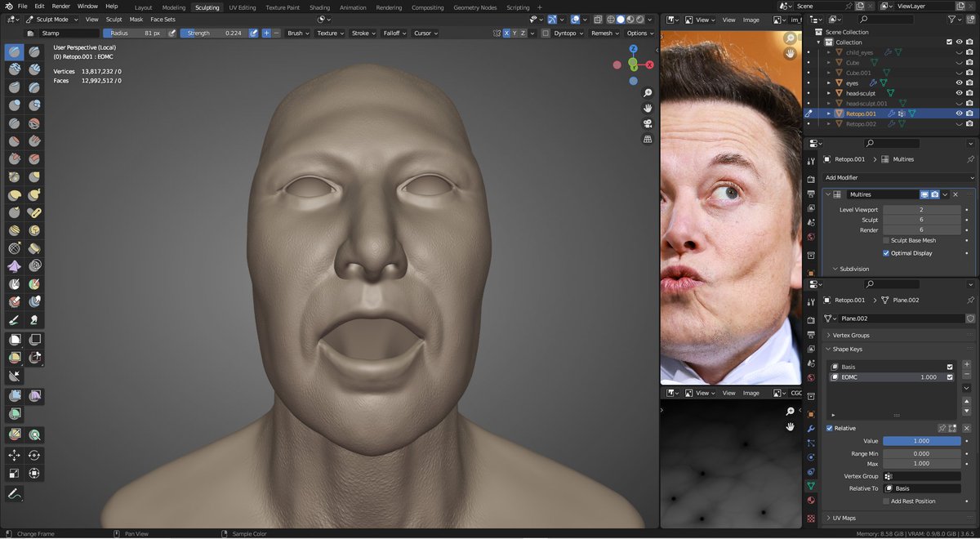Open the Brush settings dropdown
This screenshot has height=539, width=980.
[297, 33]
